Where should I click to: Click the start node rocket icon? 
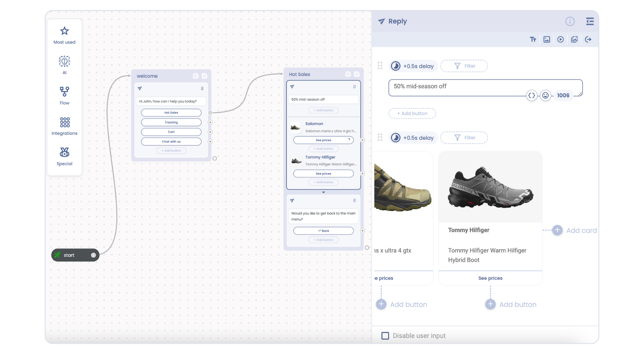57,255
